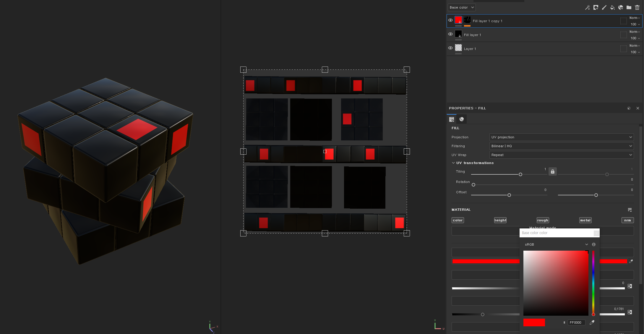
Task: Click the tiling lock icon
Action: [552, 171]
